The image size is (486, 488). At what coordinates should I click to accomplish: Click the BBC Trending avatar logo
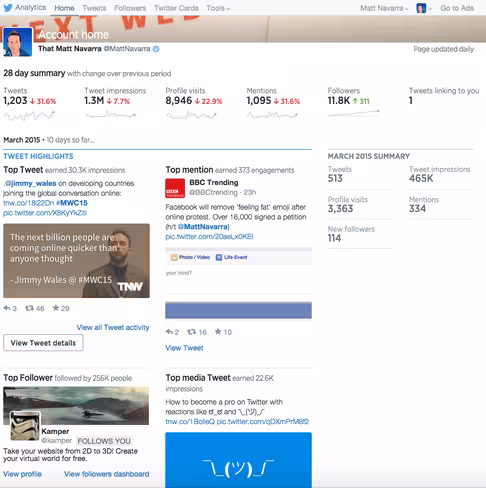(x=175, y=188)
